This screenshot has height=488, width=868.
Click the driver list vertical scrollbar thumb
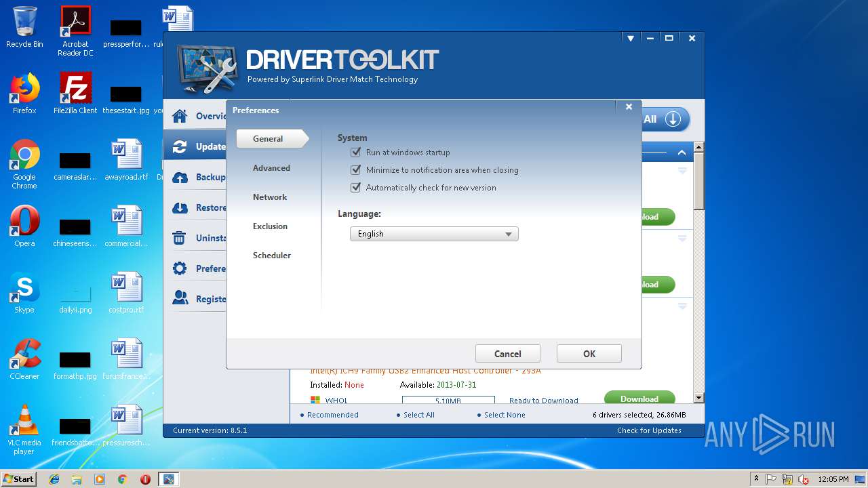[x=699, y=182]
